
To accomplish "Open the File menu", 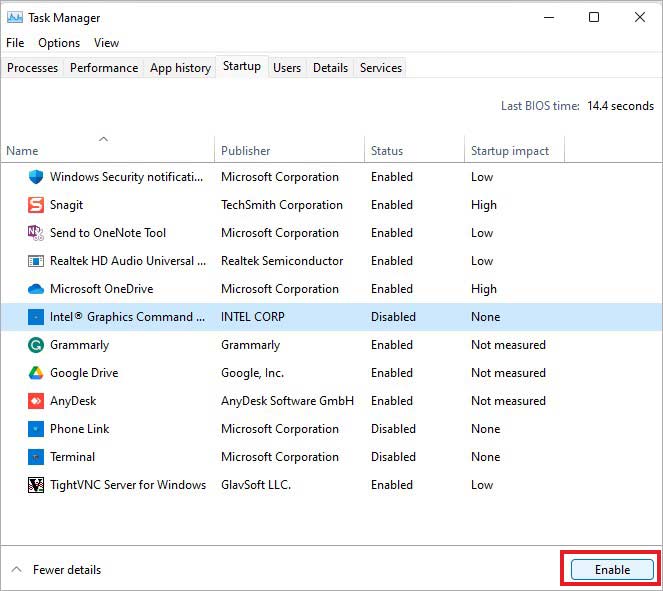I will click(15, 43).
